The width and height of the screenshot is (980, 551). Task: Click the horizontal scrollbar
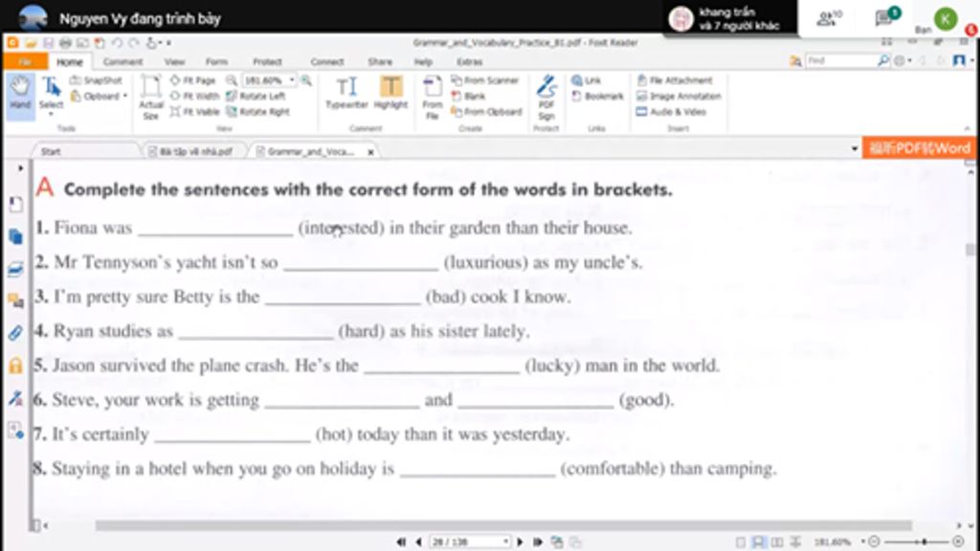pos(503,525)
